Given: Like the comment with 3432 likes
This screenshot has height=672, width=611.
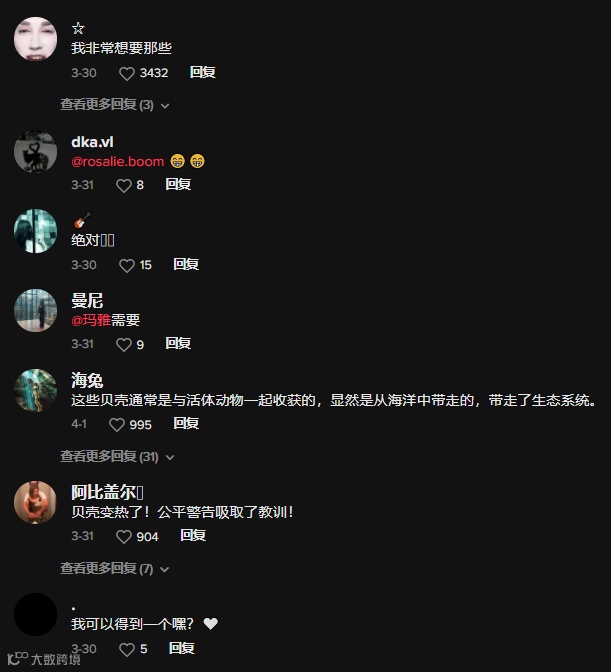Looking at the screenshot, I should click(x=126, y=73).
